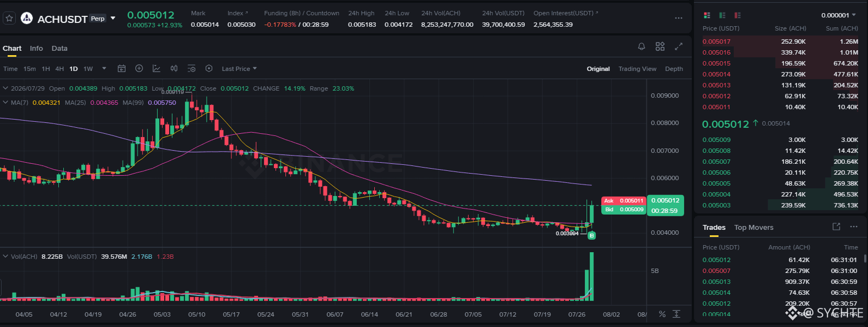
Task: Expand the more intervals dropdown arrow
Action: [x=104, y=69]
